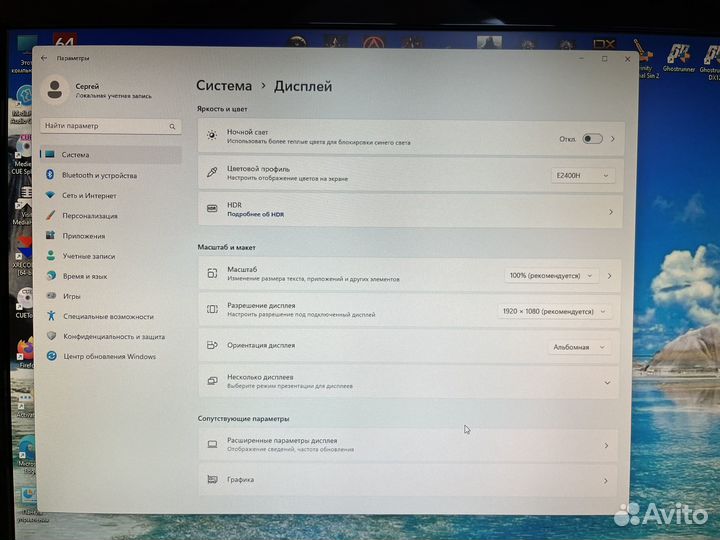
Task: Open Центр обновления Windows section
Action: coord(109,357)
